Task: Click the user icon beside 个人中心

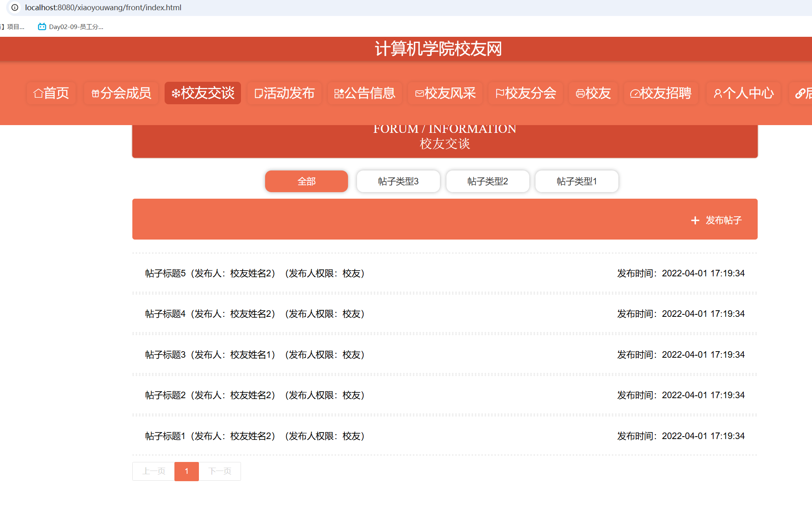Action: (718, 94)
